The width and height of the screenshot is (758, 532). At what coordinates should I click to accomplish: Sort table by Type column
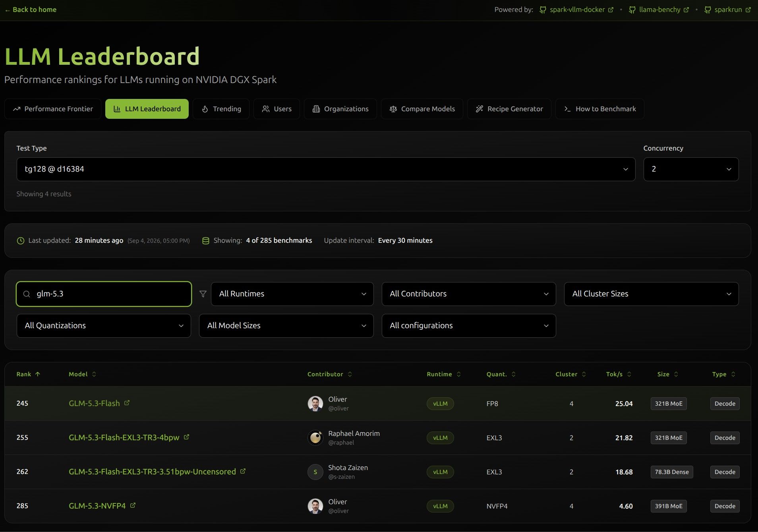click(x=723, y=374)
